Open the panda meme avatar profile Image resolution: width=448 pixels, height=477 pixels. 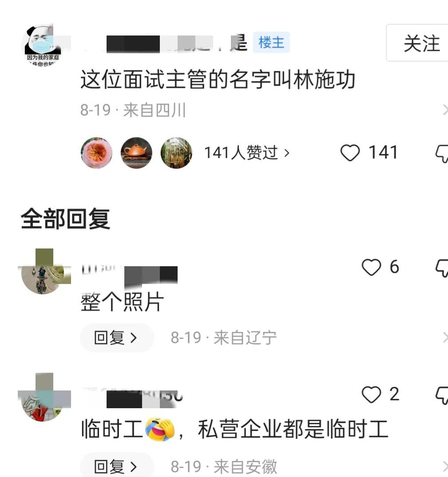[43, 45]
